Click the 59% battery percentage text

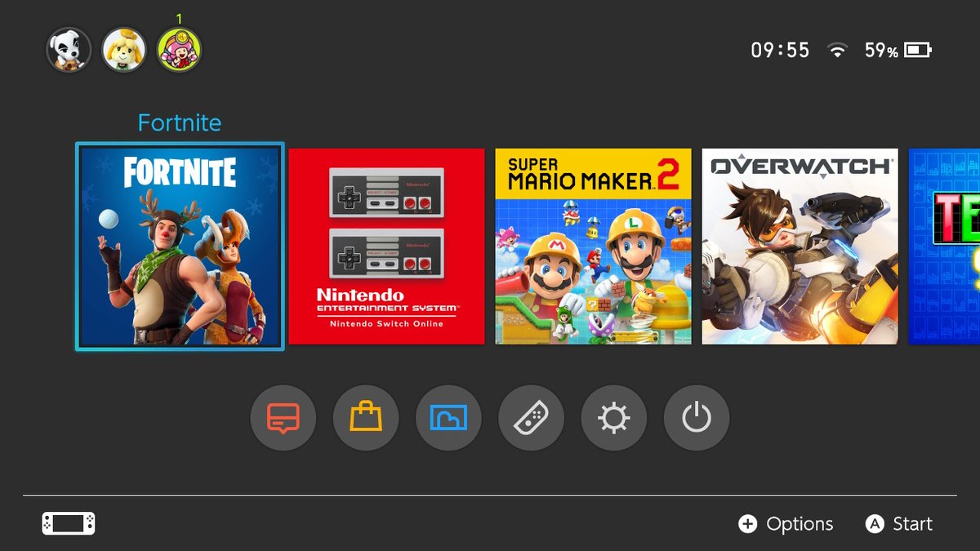[x=881, y=51]
